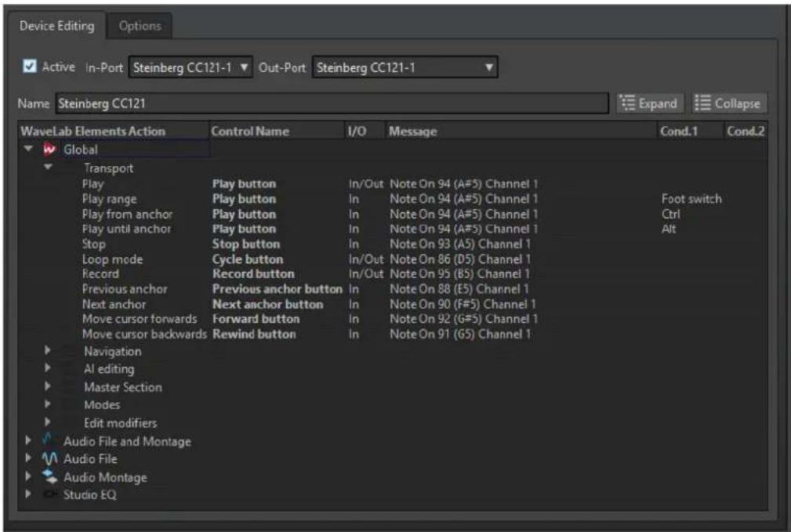This screenshot has height=532, width=791.
Task: Click the Cond.2 column header
Action: pyautogui.click(x=746, y=131)
